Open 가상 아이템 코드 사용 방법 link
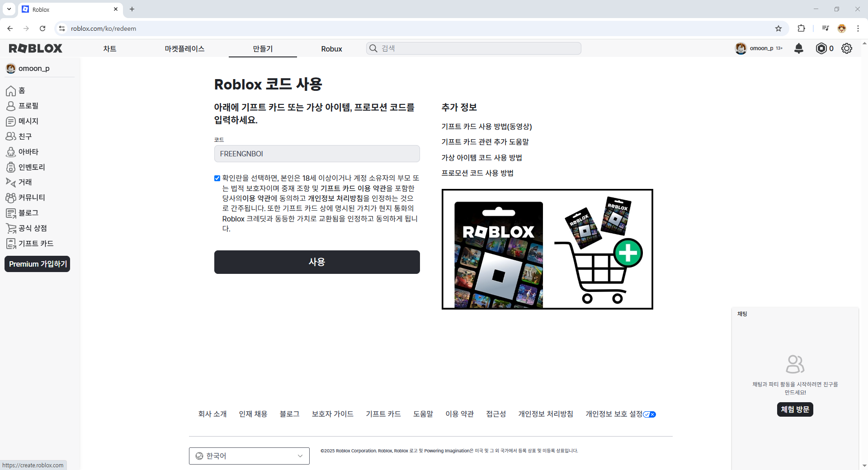The height and width of the screenshot is (470, 868). point(481,158)
